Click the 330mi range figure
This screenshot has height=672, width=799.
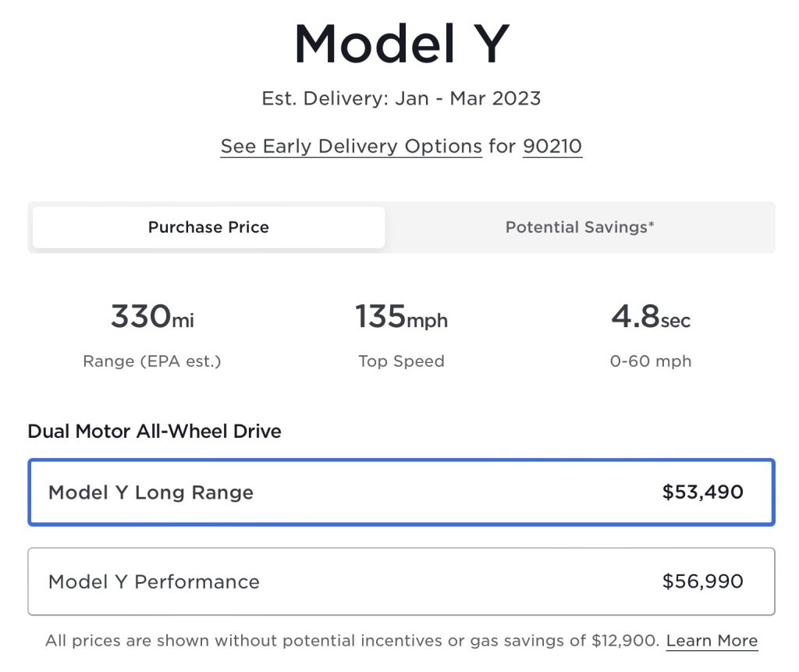[x=152, y=317]
